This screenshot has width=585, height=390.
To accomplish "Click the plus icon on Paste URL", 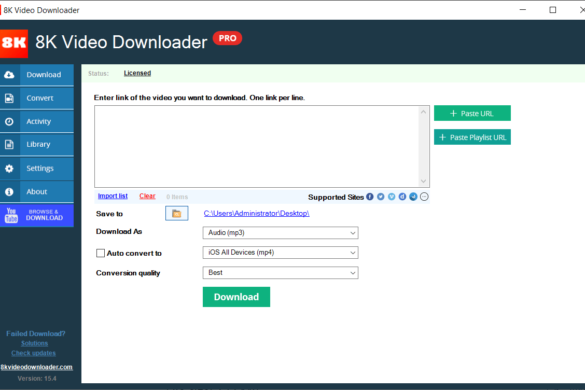I will click(x=453, y=113).
